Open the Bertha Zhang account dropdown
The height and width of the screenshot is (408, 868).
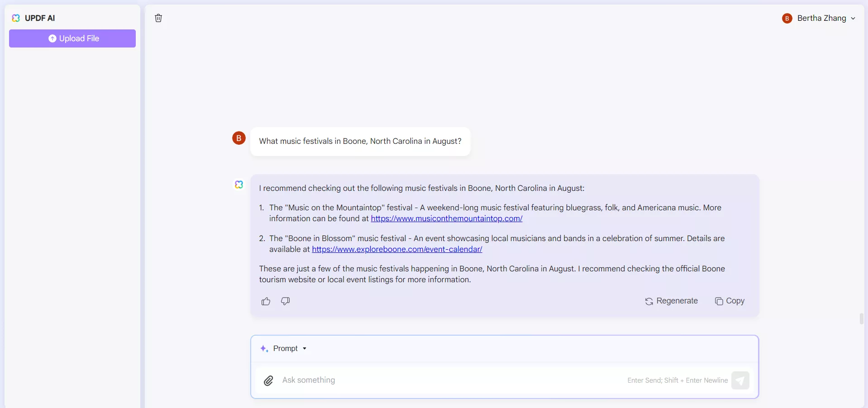coord(853,18)
